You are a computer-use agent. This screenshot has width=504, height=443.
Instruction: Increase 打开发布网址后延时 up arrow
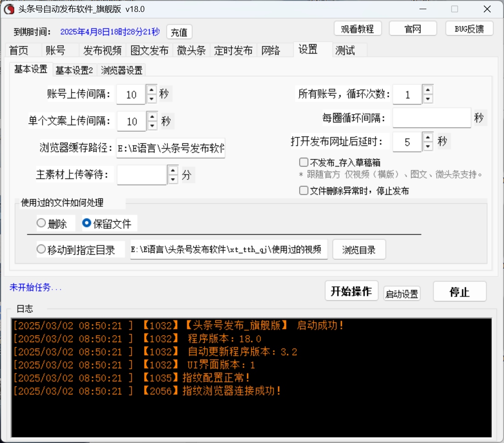click(x=428, y=137)
